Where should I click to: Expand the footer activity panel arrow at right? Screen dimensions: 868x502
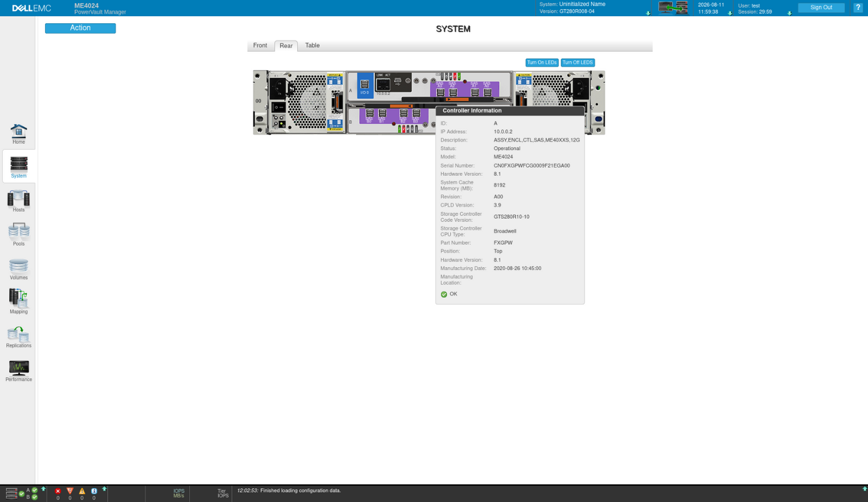[x=865, y=489]
